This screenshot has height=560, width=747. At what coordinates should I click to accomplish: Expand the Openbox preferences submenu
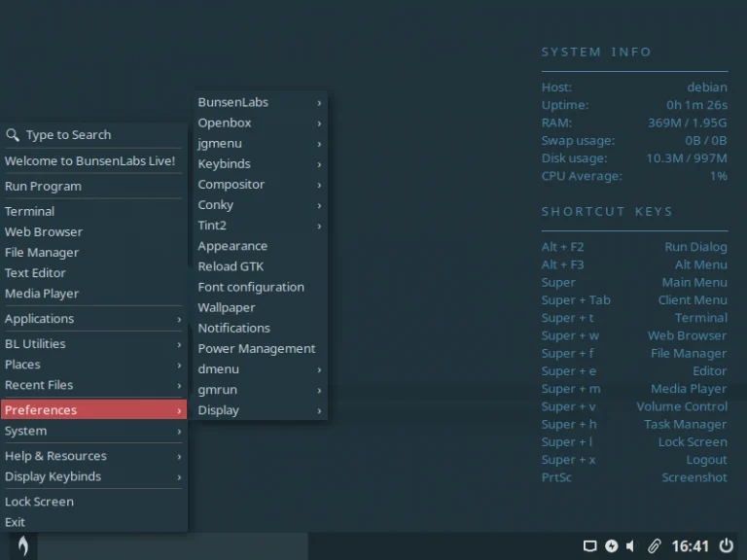point(260,122)
